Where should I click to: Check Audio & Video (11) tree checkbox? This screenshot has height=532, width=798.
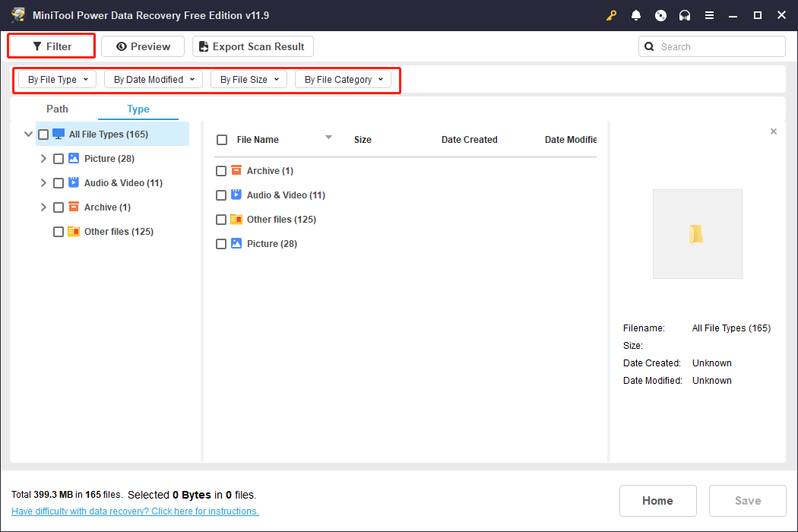pyautogui.click(x=59, y=183)
